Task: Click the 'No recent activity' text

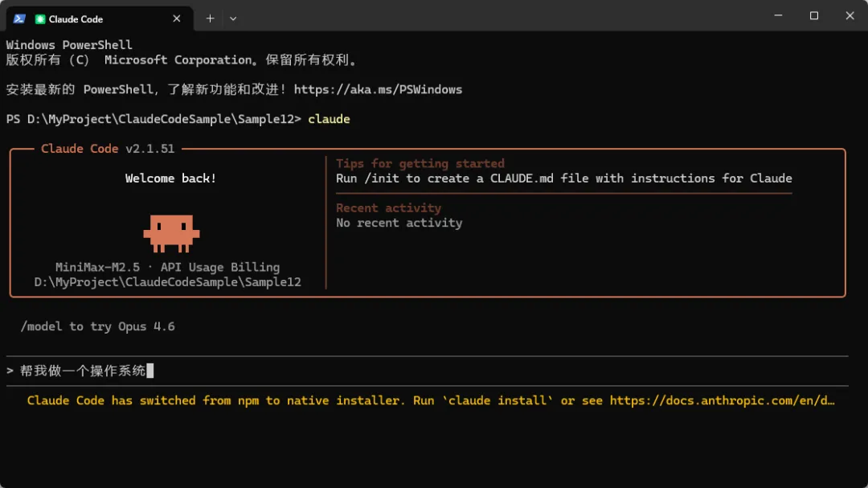Action: pos(399,223)
